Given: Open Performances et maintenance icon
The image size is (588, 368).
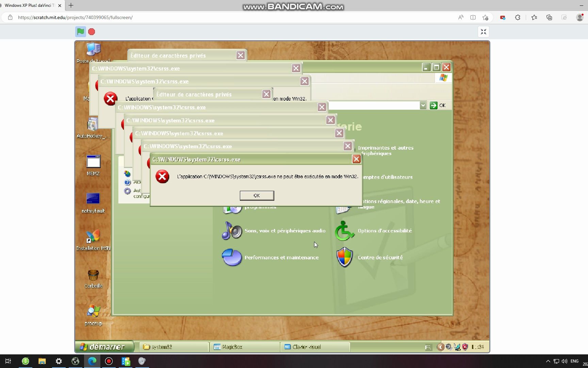Looking at the screenshot, I should tap(232, 257).
